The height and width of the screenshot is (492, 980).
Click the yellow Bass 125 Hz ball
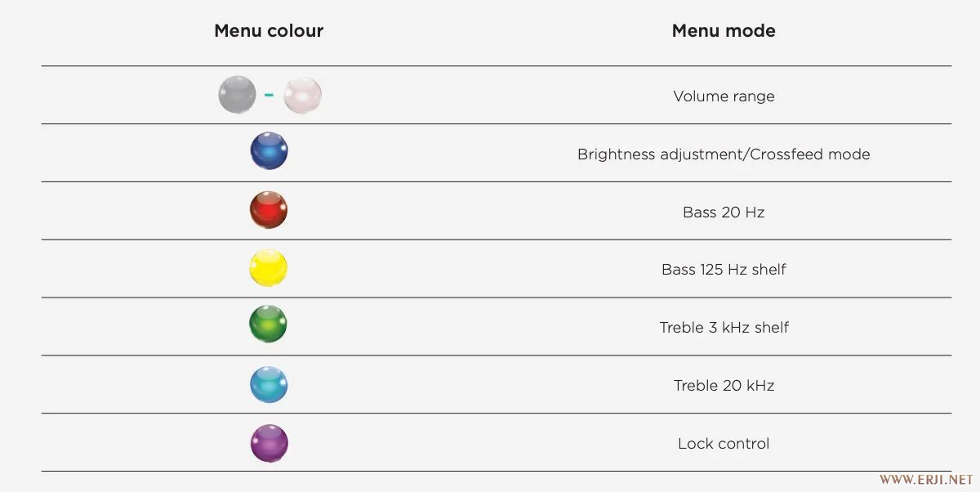pyautogui.click(x=269, y=268)
